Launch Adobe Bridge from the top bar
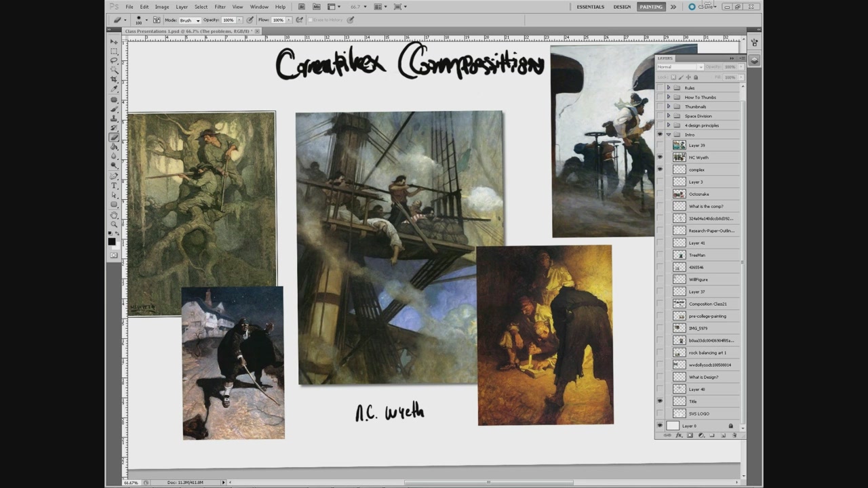This screenshot has width=868, height=488. pyautogui.click(x=302, y=7)
